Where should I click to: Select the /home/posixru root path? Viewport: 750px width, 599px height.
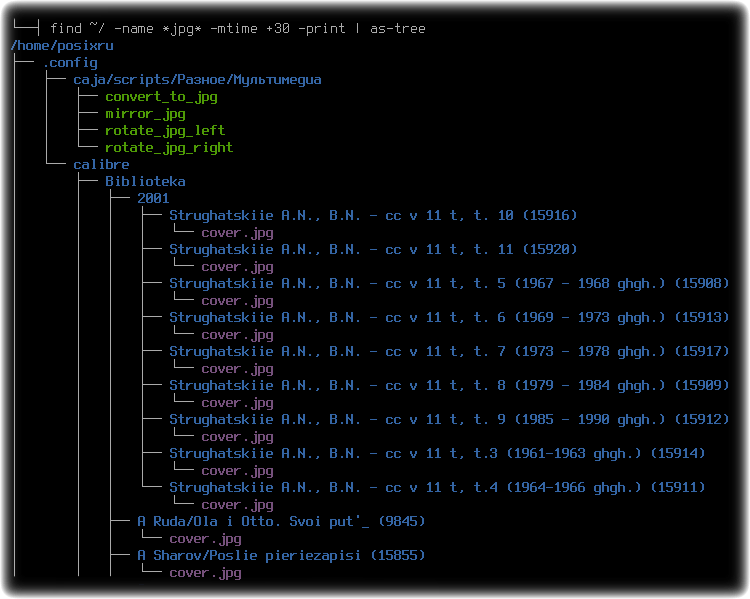(62, 46)
